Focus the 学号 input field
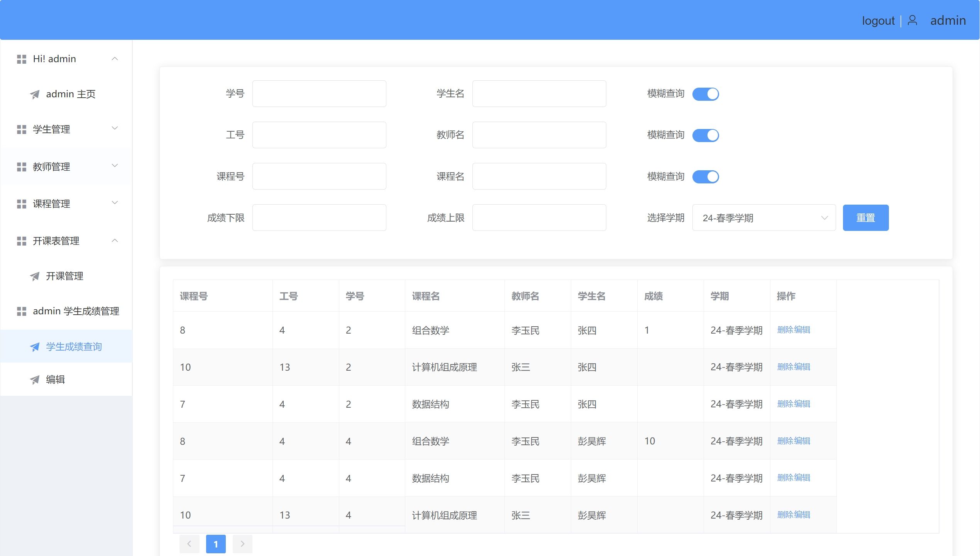This screenshot has height=556, width=980. point(319,93)
